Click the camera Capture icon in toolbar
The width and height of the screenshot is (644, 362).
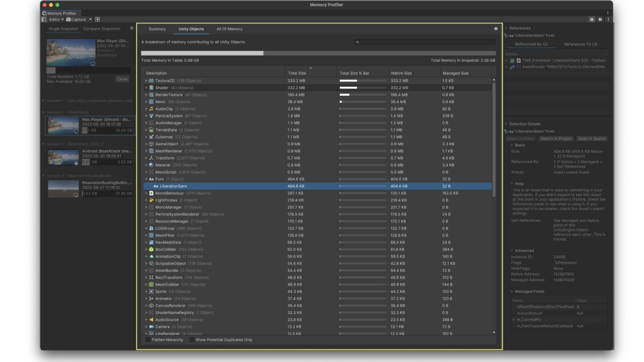[x=68, y=19]
